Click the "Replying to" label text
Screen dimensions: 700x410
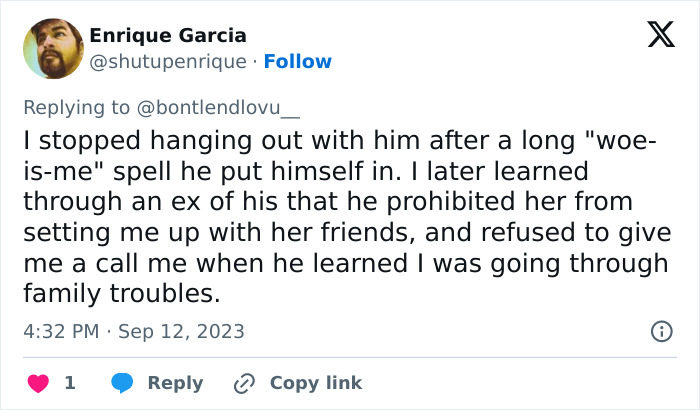tap(76, 108)
